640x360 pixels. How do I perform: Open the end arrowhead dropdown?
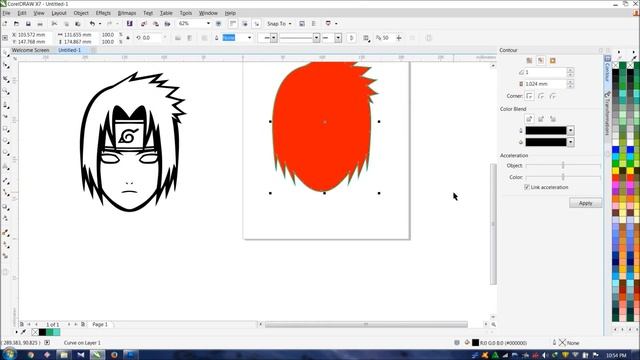pos(338,38)
